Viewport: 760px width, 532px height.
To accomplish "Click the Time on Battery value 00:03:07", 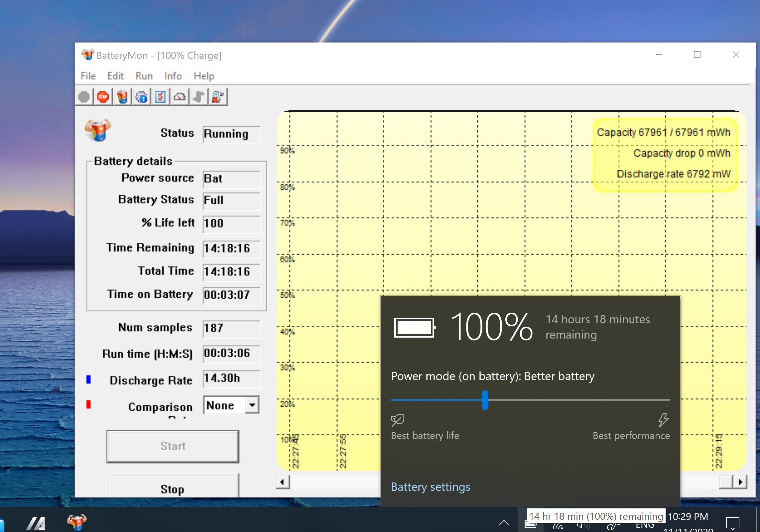I will coord(232,295).
